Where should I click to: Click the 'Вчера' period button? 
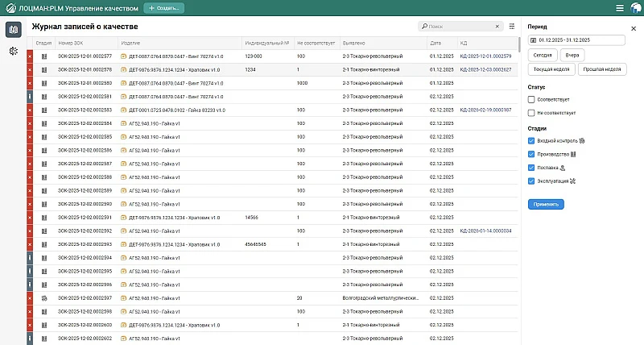572,55
